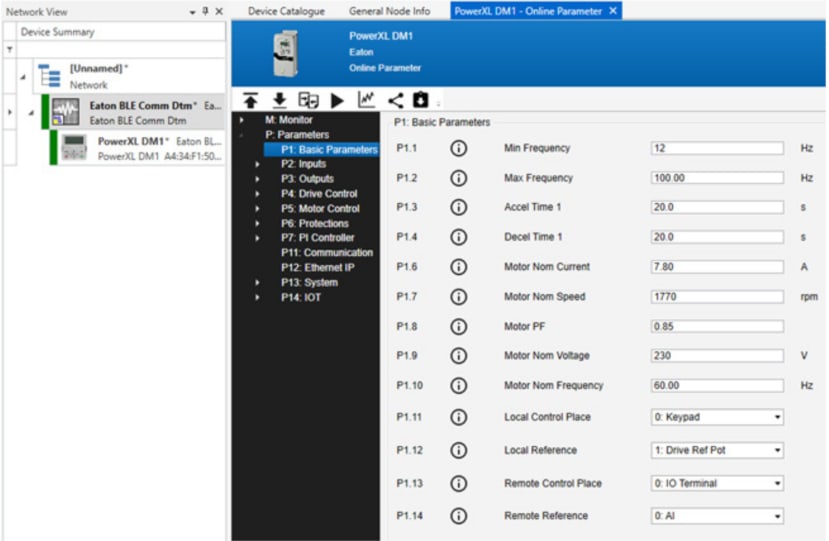Expand the M: Monitor tree node

click(242, 120)
